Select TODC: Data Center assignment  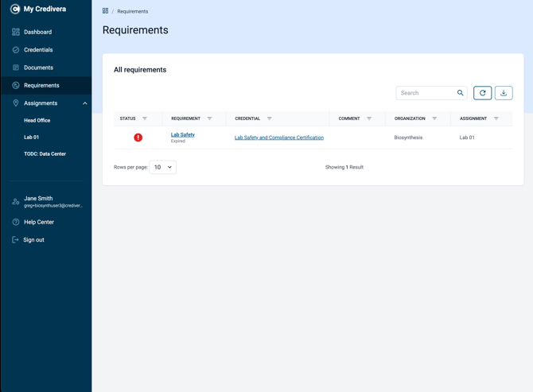coord(45,154)
